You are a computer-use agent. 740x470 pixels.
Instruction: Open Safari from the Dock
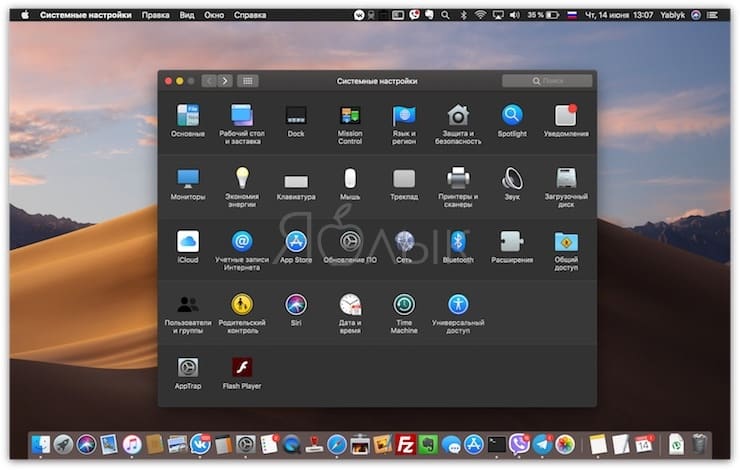(336, 445)
